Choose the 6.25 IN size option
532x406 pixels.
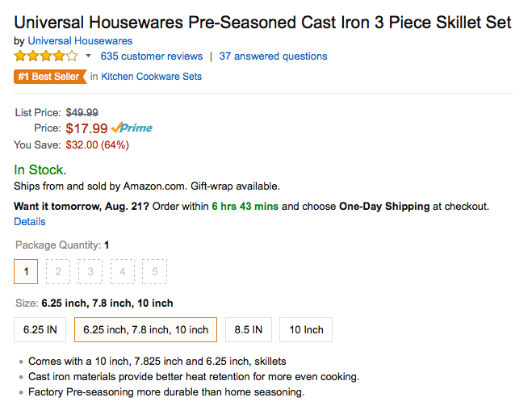tap(40, 329)
